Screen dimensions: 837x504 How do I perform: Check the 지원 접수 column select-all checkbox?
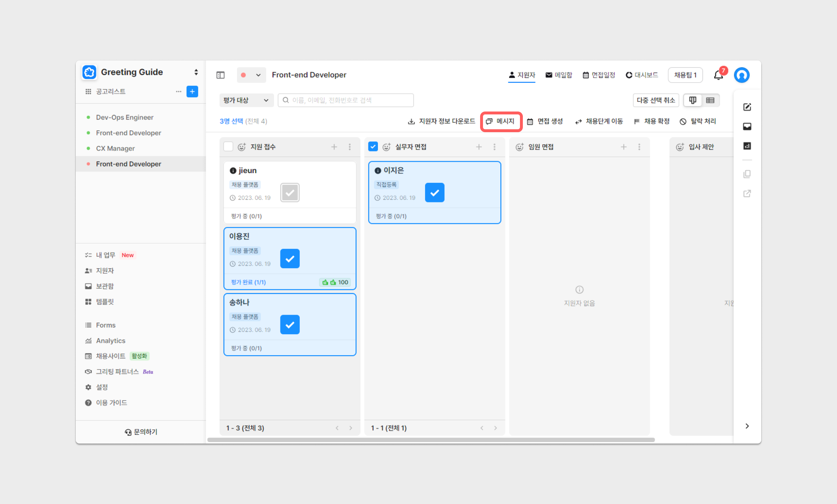click(228, 147)
